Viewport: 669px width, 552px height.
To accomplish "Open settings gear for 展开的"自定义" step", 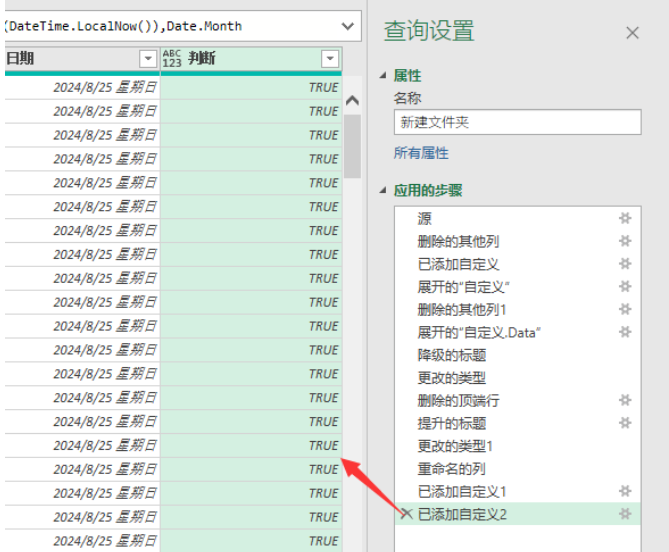I will 625,286.
